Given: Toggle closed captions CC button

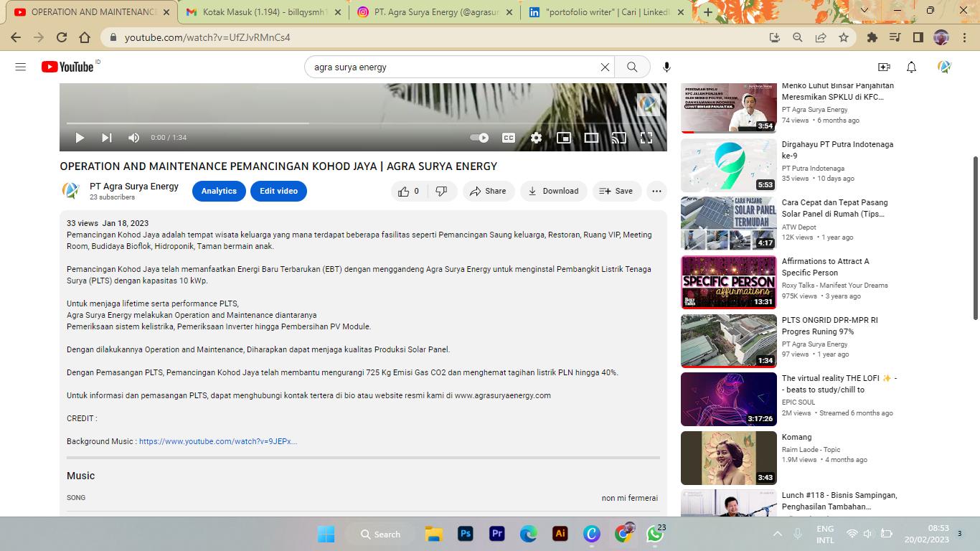Looking at the screenshot, I should [x=509, y=138].
